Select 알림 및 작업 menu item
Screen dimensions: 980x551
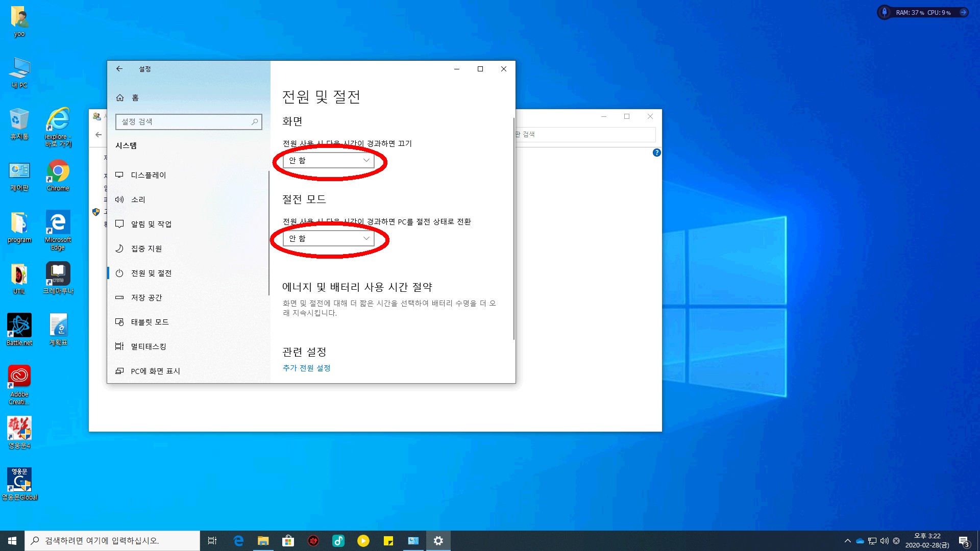(151, 224)
